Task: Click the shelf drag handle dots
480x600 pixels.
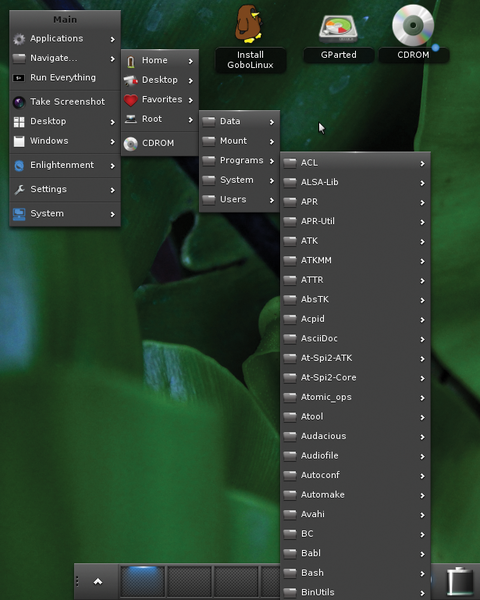Action: pyautogui.click(x=77, y=582)
